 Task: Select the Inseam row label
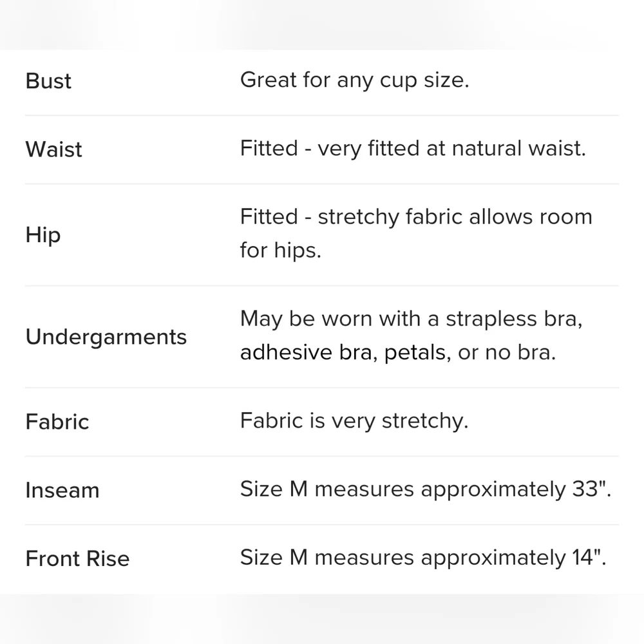(x=62, y=490)
